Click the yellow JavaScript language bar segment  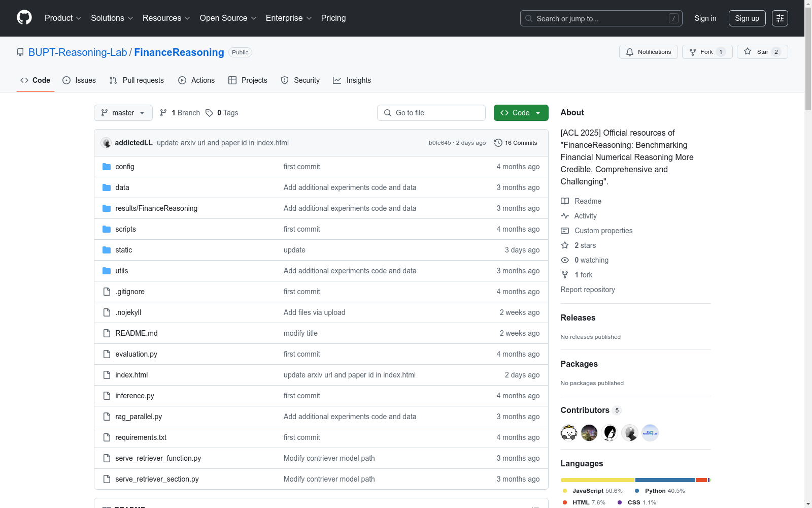click(x=597, y=480)
